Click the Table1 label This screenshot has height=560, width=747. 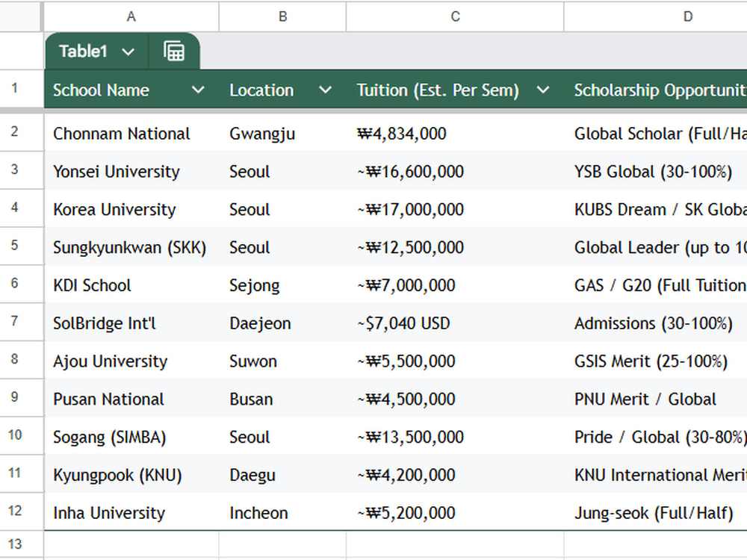(83, 51)
